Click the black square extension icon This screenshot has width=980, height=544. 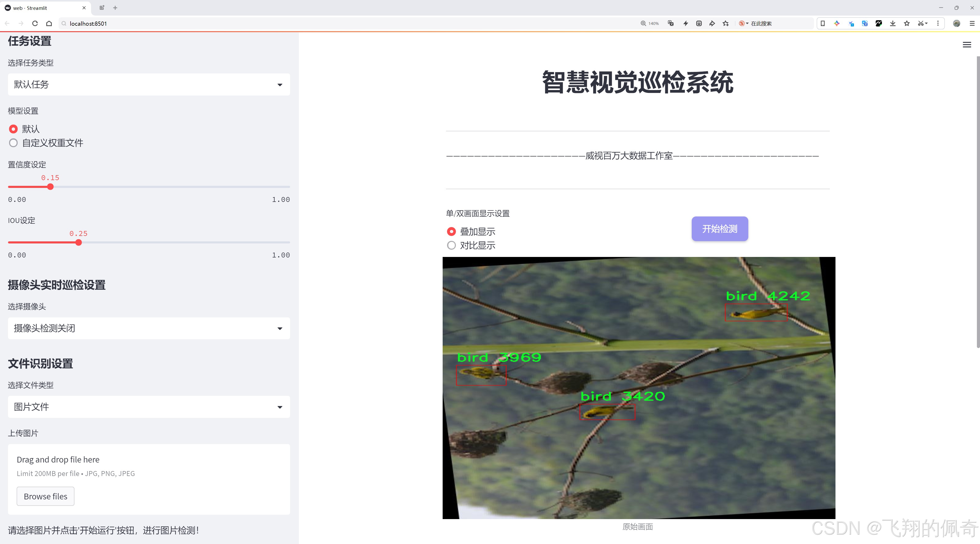(x=879, y=23)
